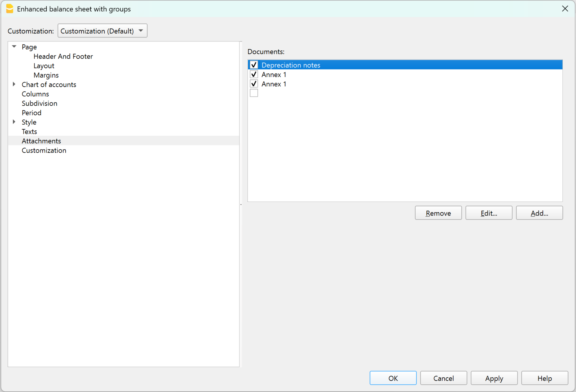Select Header And Footer in tree
Image resolution: width=576 pixels, height=392 pixels.
[x=63, y=56]
